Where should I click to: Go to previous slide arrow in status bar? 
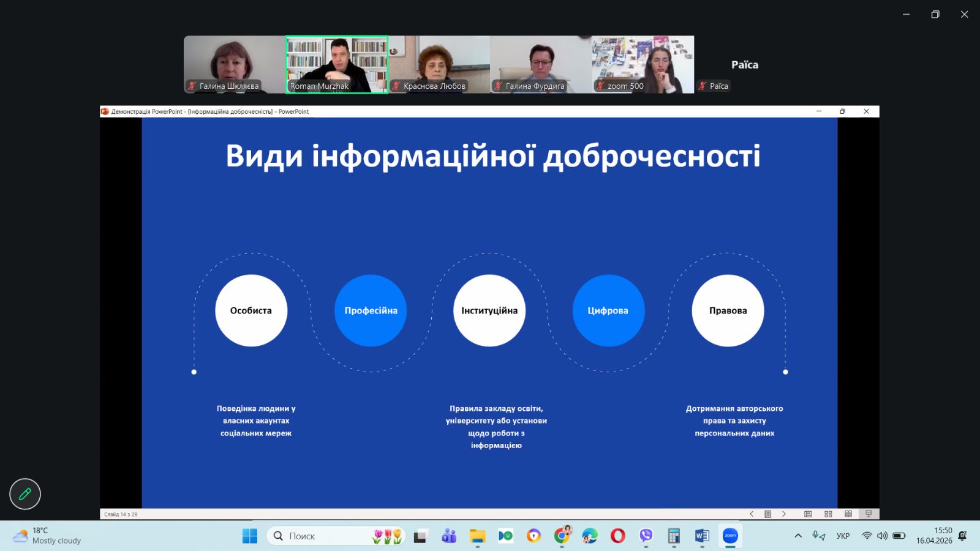click(752, 514)
